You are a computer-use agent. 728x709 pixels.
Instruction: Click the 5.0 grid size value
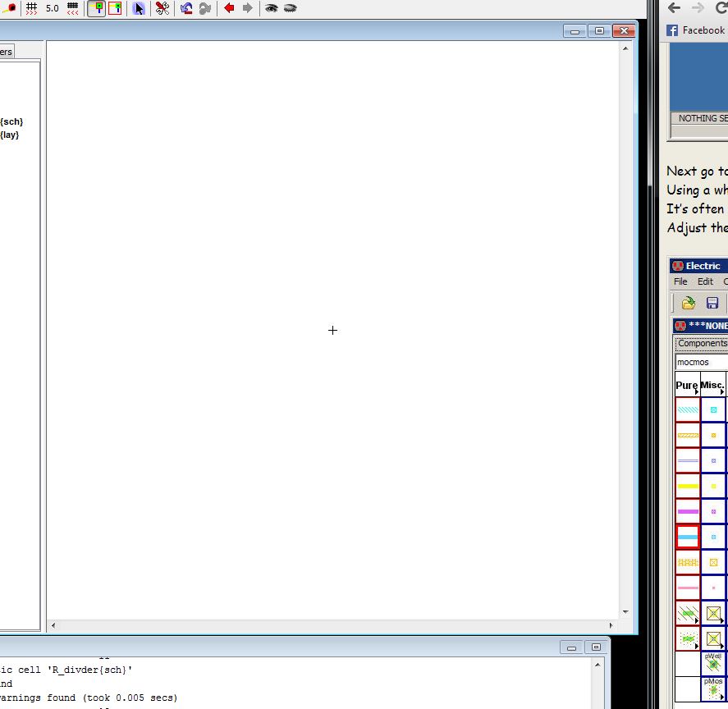(x=52, y=8)
